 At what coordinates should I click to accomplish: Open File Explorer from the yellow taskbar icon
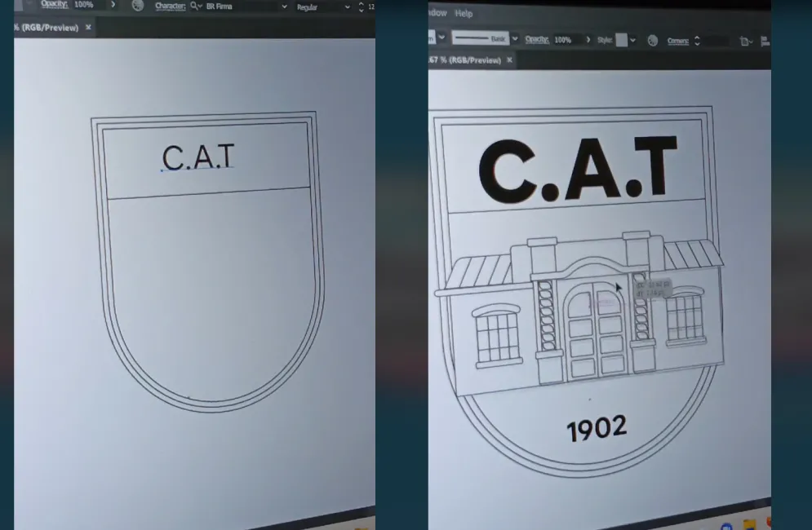click(x=749, y=526)
